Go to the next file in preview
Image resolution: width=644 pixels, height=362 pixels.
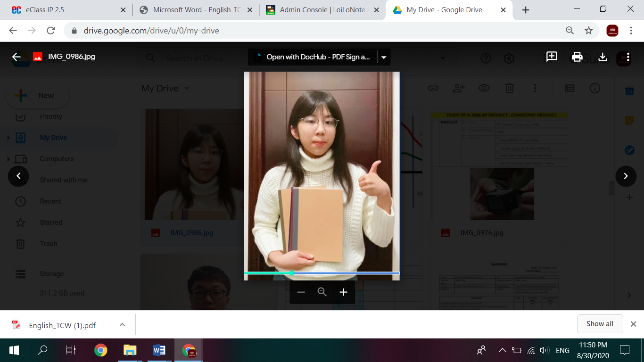626,176
